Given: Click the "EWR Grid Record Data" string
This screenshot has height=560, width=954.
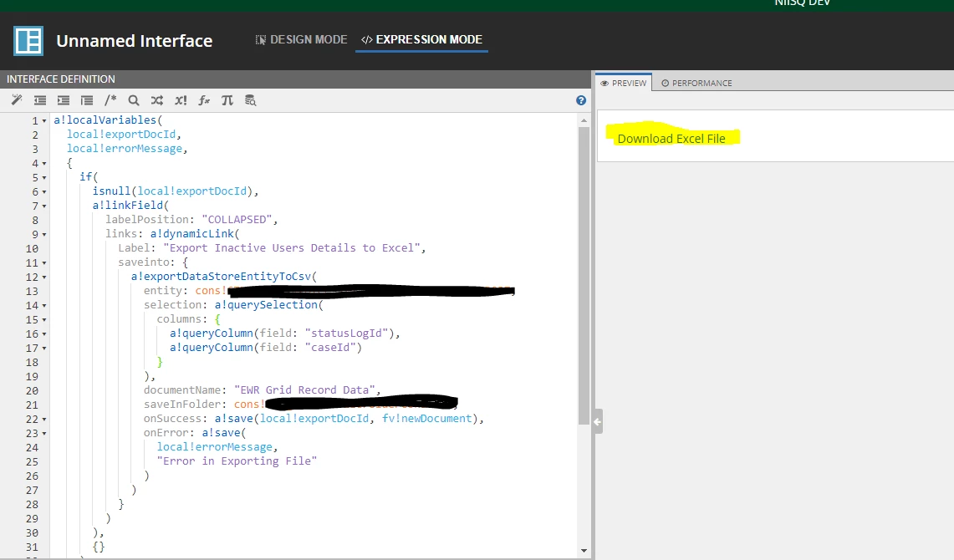Looking at the screenshot, I should pos(304,389).
